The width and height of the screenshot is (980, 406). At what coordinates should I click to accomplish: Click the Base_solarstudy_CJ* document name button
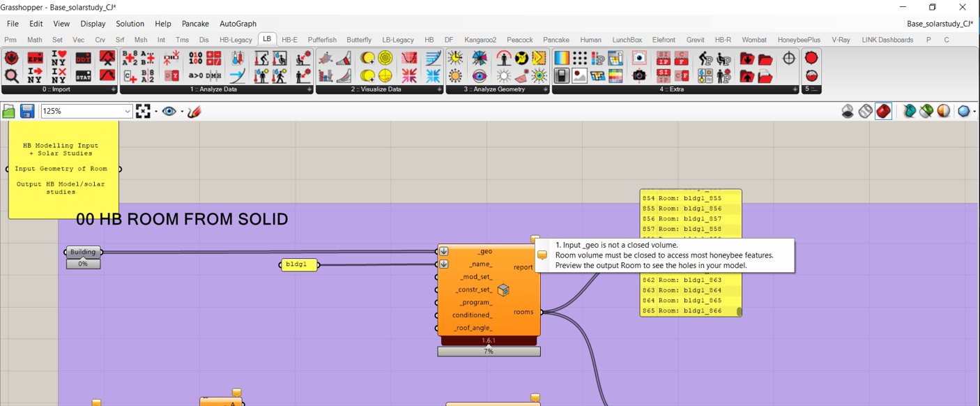(x=940, y=24)
